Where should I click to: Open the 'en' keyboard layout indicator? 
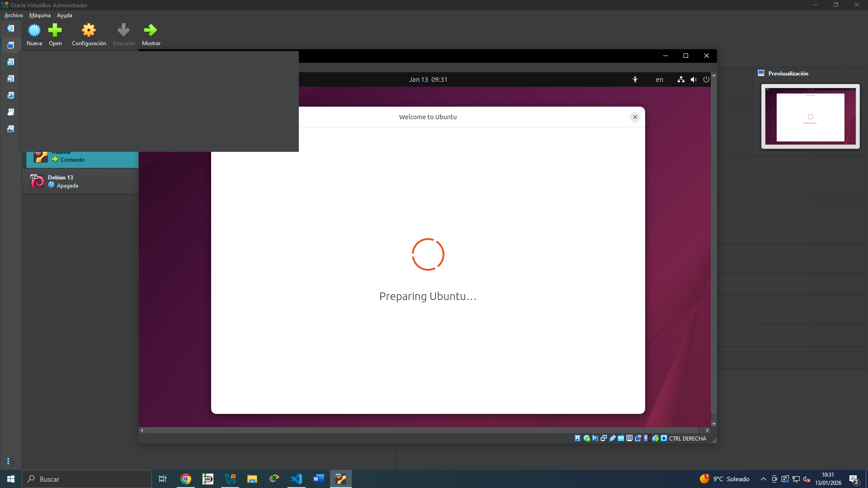pos(660,80)
